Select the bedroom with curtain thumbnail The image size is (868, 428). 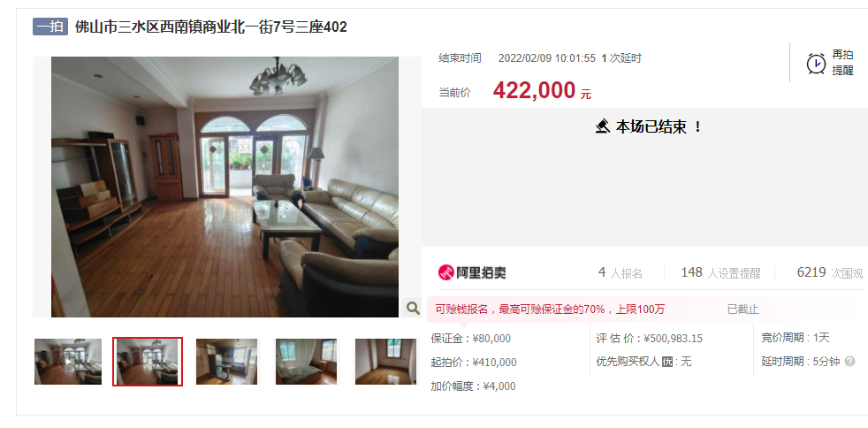(x=306, y=362)
